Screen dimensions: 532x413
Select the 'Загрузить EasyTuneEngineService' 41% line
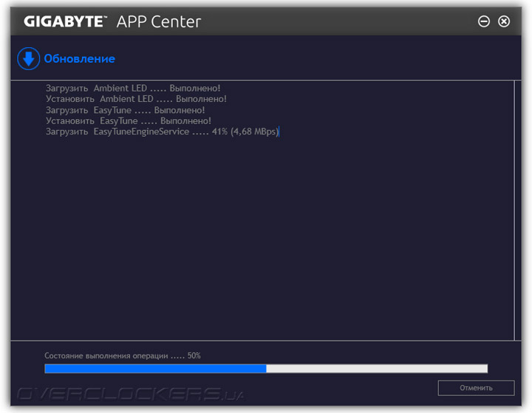(x=162, y=132)
